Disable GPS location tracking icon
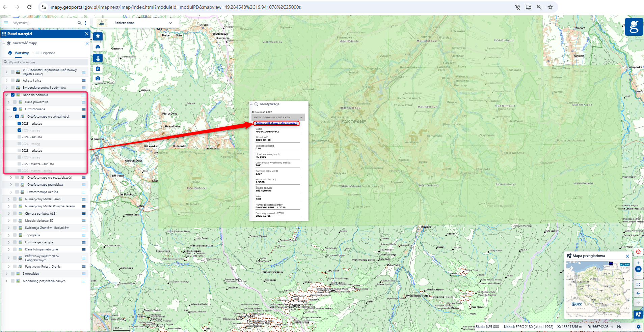 pos(638,252)
